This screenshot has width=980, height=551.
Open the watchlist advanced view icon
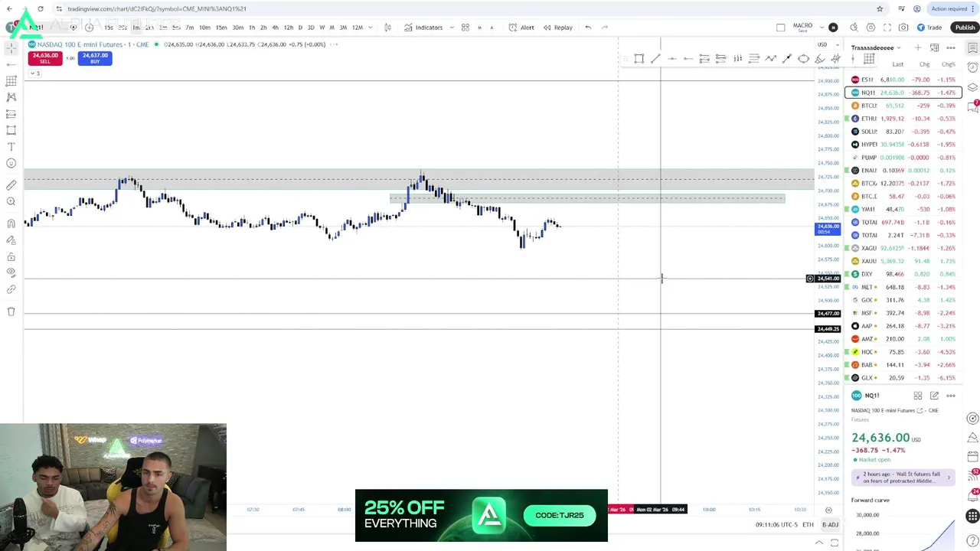934,47
